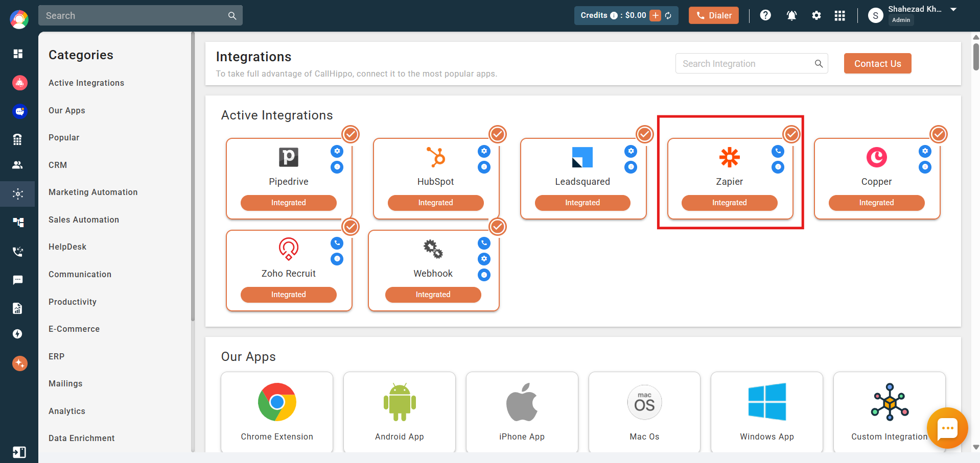Open the call logs phone sidebar icon
Viewport: 980px width, 463px height.
[18, 251]
